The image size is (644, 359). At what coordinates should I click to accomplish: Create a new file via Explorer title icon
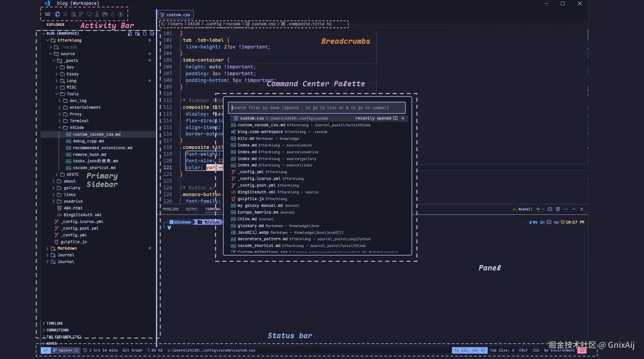(129, 34)
